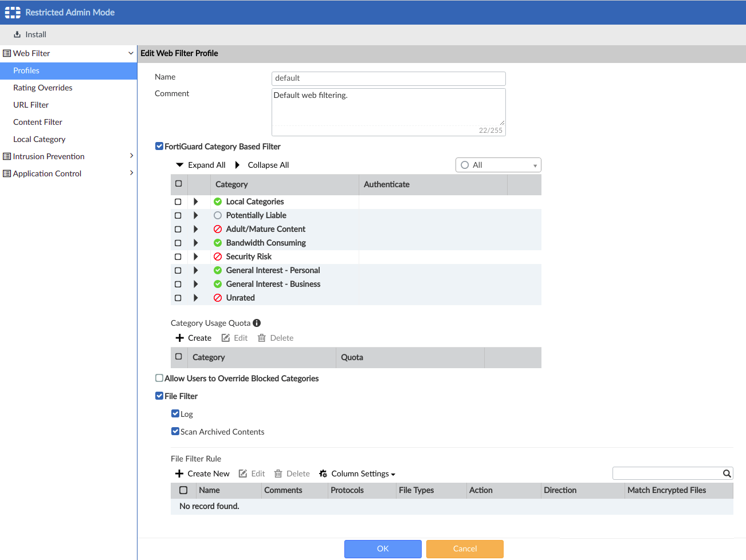746x560 pixels.
Task: Click the blocked icon next to Adult/Mature Content
Action: tap(218, 229)
